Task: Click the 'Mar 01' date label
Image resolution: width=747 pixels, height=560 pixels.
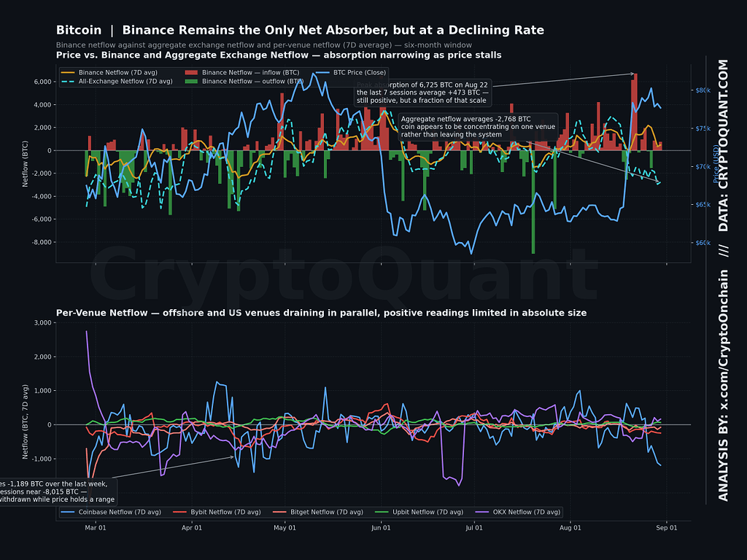Action: pos(96,528)
